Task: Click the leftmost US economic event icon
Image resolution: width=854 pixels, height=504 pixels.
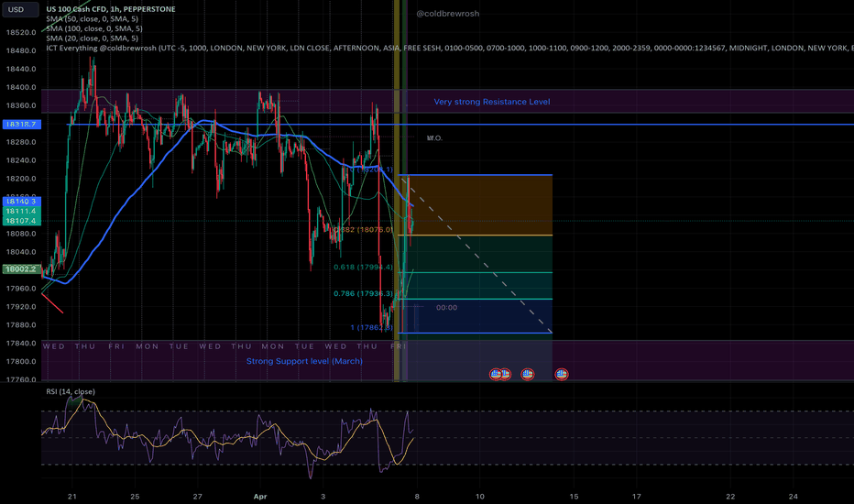Action: [496, 374]
